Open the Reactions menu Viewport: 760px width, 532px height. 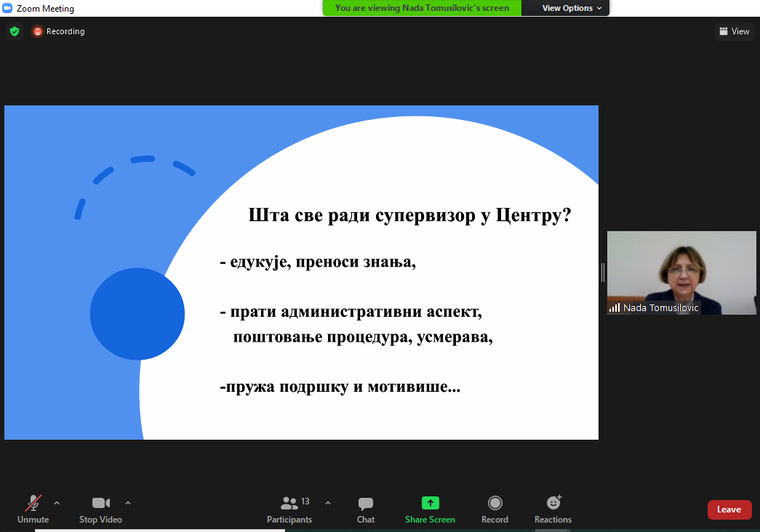pyautogui.click(x=553, y=509)
